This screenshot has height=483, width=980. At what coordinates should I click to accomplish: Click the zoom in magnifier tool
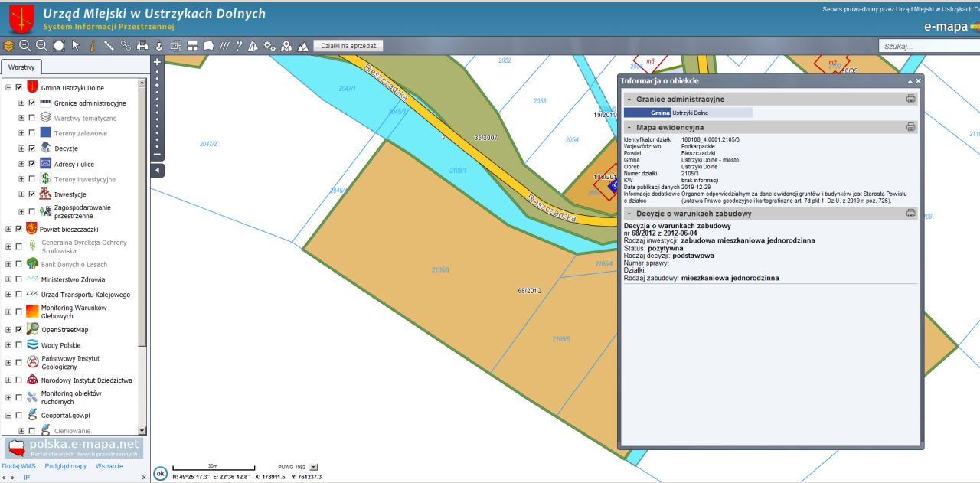pyautogui.click(x=24, y=46)
